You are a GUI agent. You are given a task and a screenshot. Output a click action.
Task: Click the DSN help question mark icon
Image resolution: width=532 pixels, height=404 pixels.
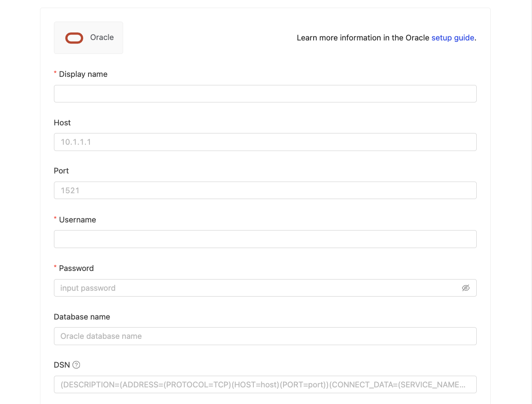76,365
